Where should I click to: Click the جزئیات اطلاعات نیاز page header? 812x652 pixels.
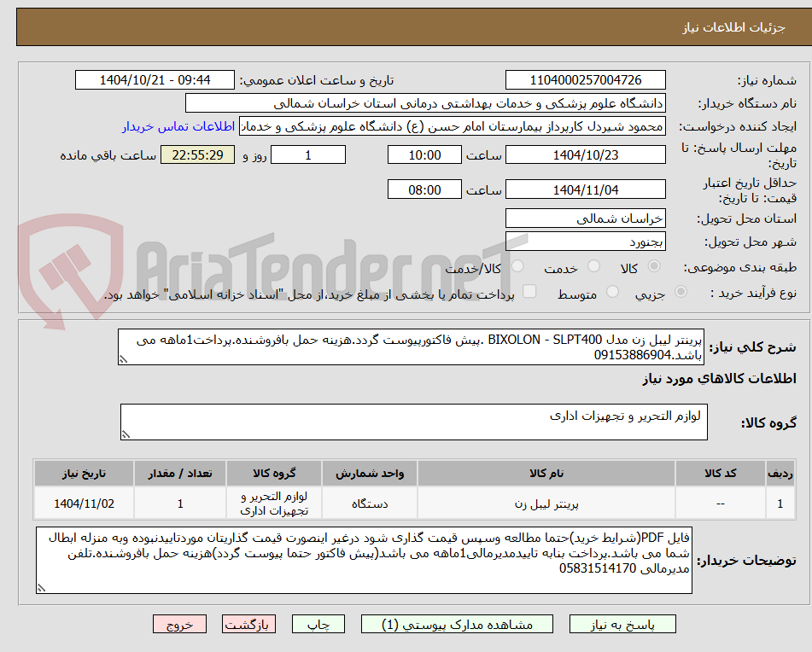pyautogui.click(x=733, y=27)
